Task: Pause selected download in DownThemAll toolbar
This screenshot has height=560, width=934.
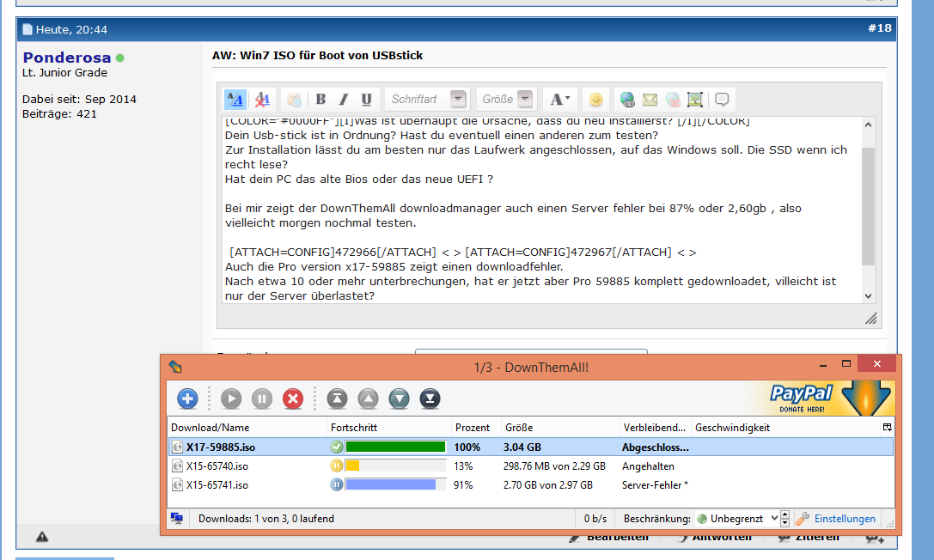Action: [x=261, y=399]
